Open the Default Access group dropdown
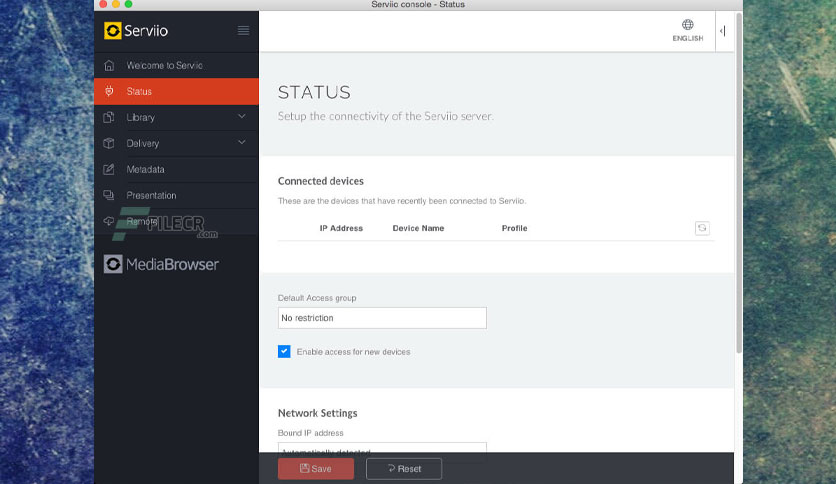Image resolution: width=836 pixels, height=484 pixels. point(382,318)
